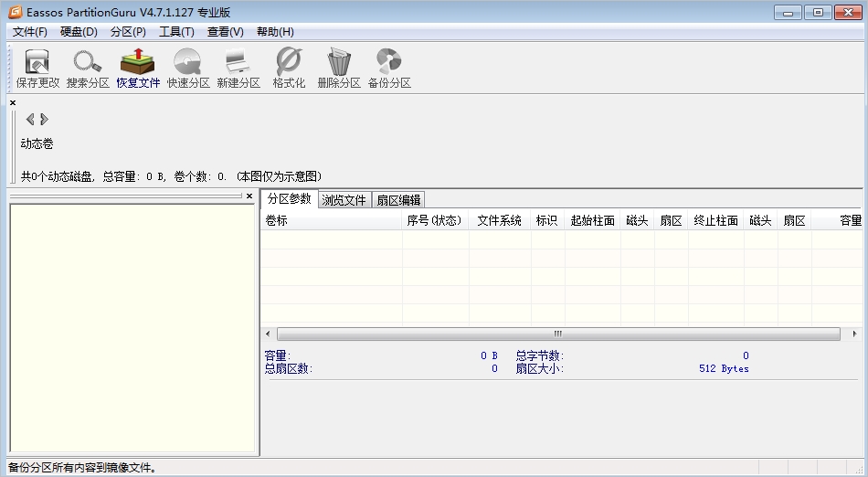The width and height of the screenshot is (868, 477).
Task: Click the horizontal scrollbar right arrow
Action: pyautogui.click(x=854, y=334)
